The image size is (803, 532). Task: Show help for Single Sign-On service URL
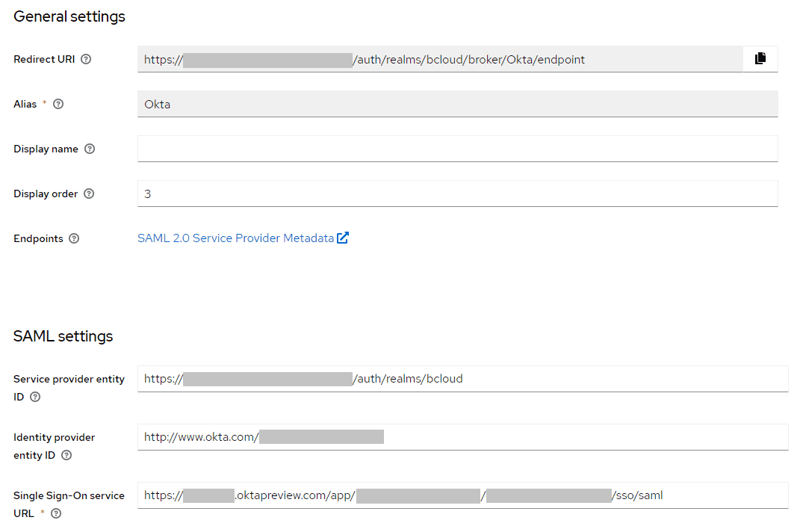click(55, 513)
